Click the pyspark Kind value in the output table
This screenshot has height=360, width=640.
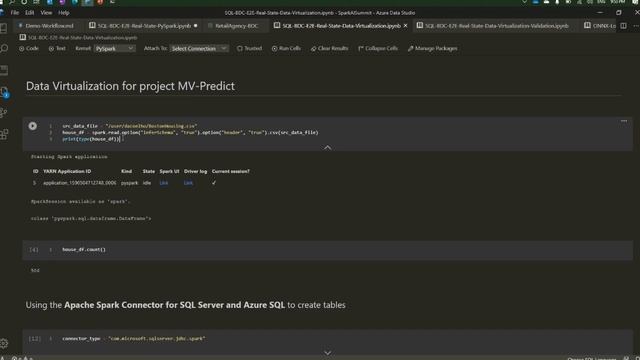tap(129, 183)
